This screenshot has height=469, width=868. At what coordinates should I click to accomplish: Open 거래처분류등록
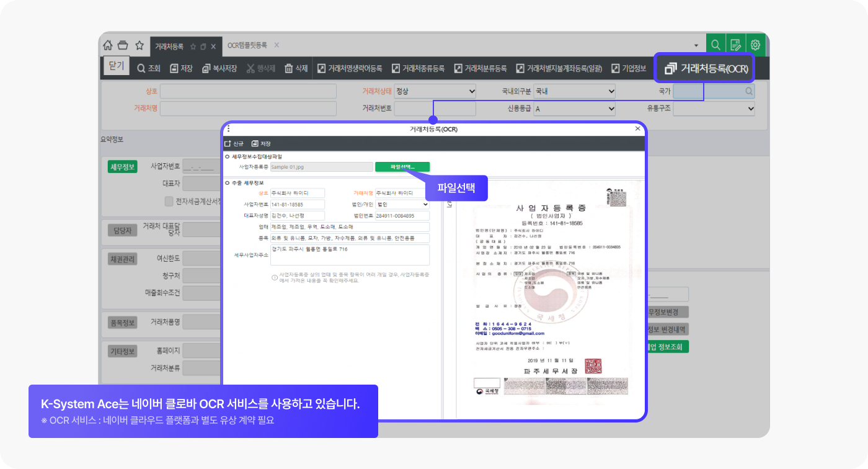tap(480, 68)
